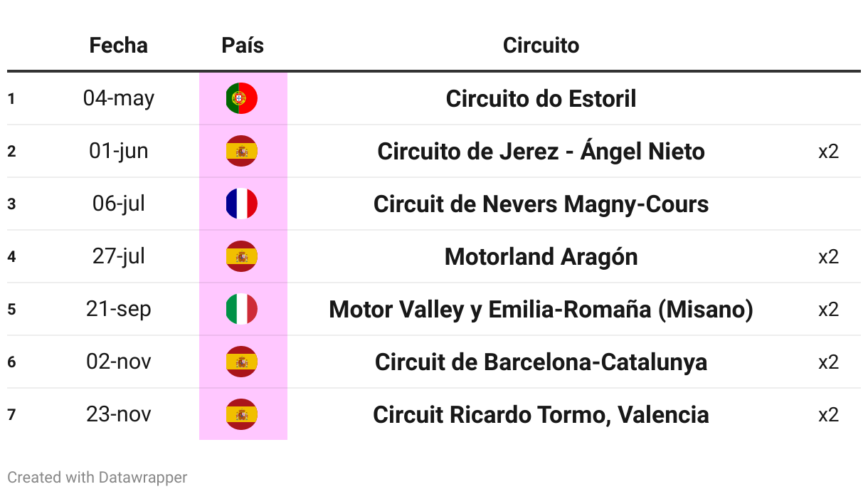
Task: Click Circuito de Jerez - Ángel Nieto
Action: pyautogui.click(x=541, y=151)
